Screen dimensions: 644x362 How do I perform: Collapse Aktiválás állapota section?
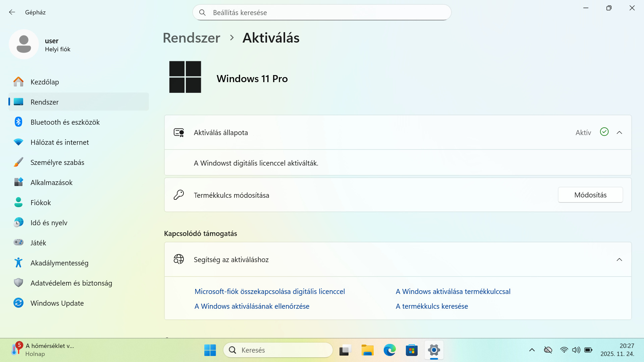(619, 132)
